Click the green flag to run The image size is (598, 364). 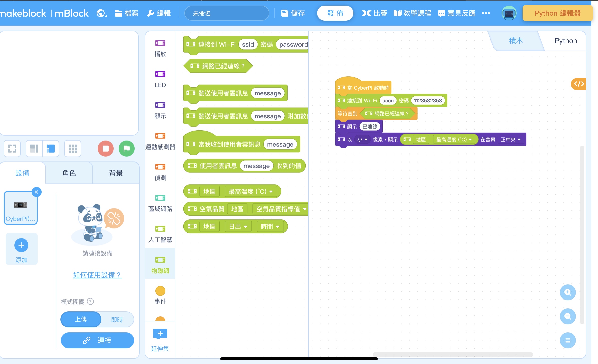click(x=127, y=148)
